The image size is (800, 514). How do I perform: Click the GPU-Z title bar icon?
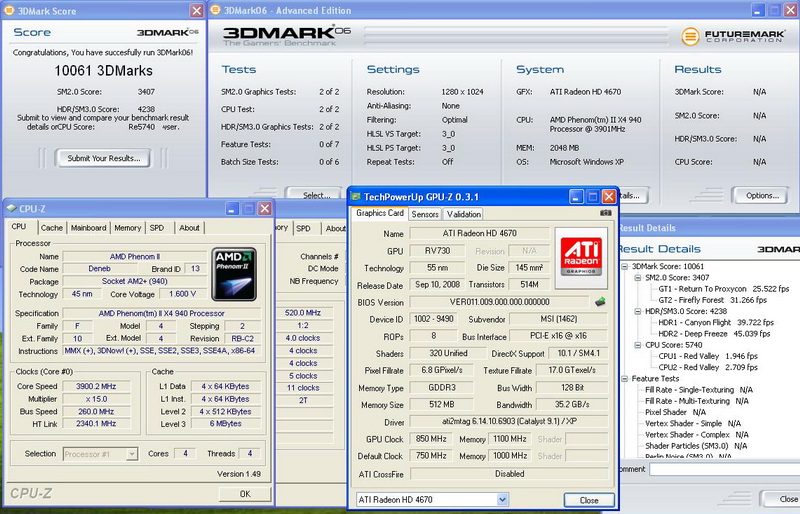click(x=356, y=197)
